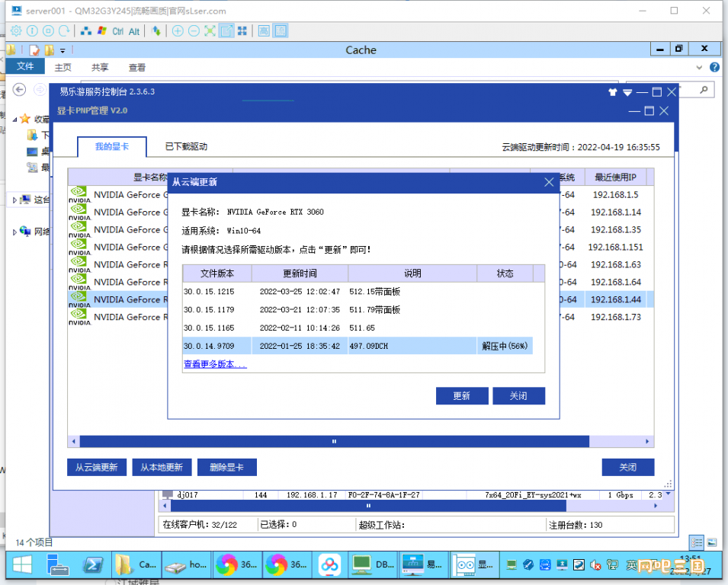728x585 pixels.
Task: Toggle the Ctrl key button
Action: [x=118, y=31]
